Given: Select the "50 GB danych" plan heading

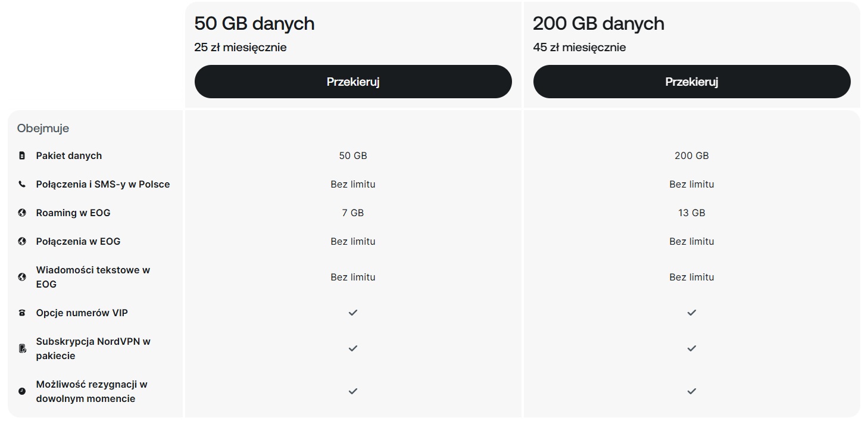Looking at the screenshot, I should click(254, 24).
